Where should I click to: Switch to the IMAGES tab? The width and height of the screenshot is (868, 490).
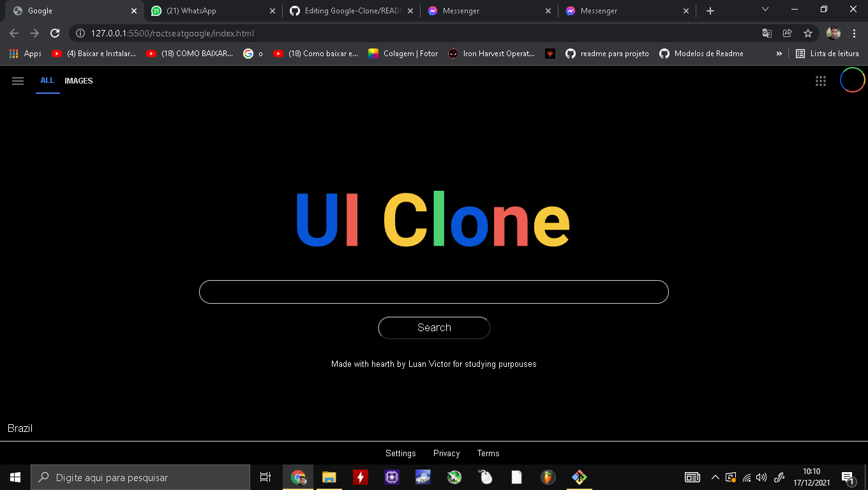pos(78,81)
